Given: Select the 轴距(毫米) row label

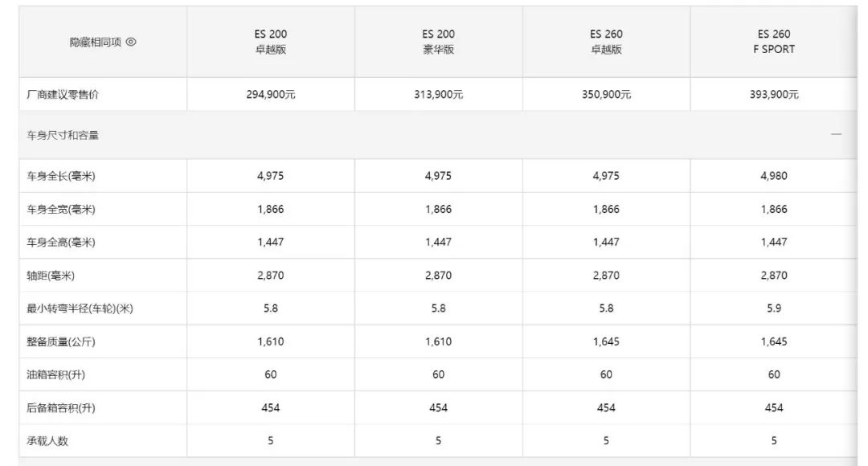Looking at the screenshot, I should (x=51, y=276).
